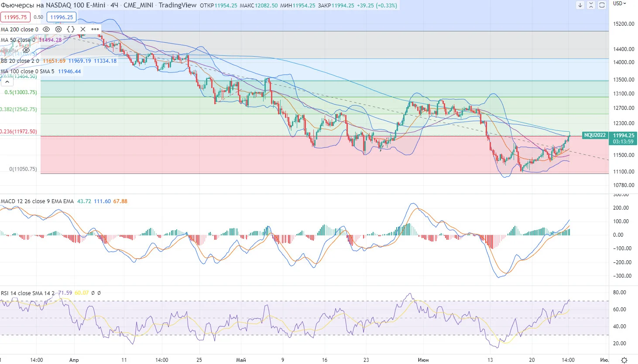The width and height of the screenshot is (638, 364).
Task: Open chart settings gear at bottom right
Action: (624, 360)
